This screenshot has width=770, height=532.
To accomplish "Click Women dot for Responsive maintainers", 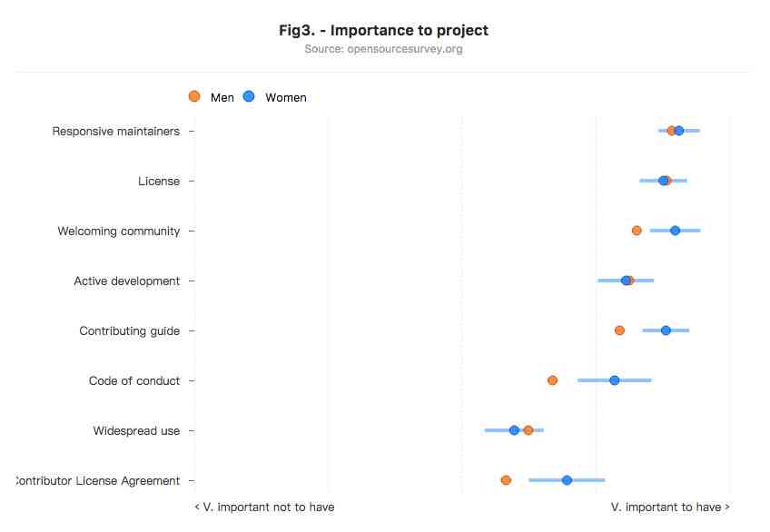I will (x=679, y=131).
